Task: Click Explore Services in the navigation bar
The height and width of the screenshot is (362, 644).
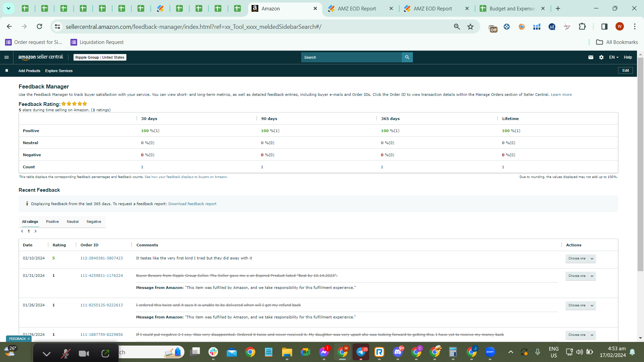Action: 59,71
